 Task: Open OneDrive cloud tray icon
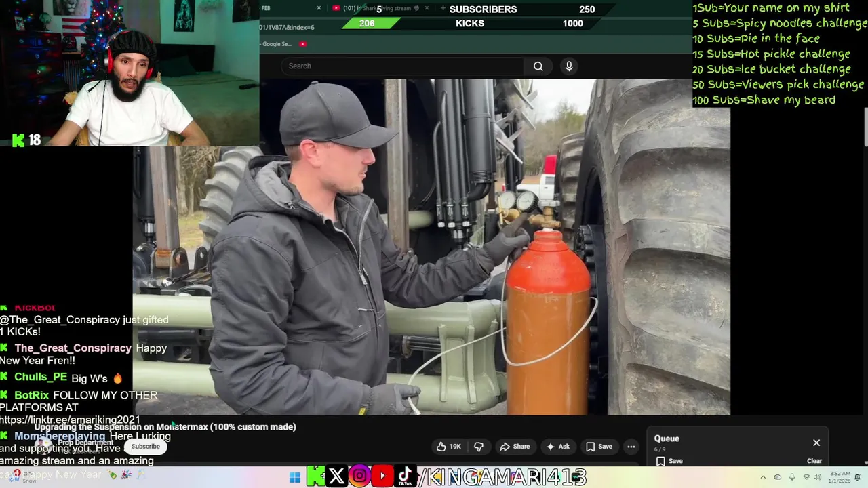click(778, 477)
